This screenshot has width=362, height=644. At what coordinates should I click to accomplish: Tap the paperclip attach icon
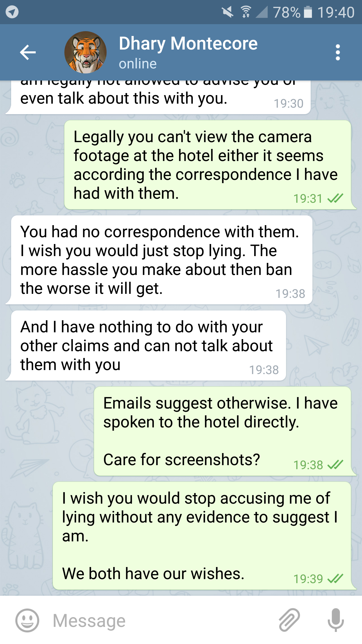tap(289, 620)
